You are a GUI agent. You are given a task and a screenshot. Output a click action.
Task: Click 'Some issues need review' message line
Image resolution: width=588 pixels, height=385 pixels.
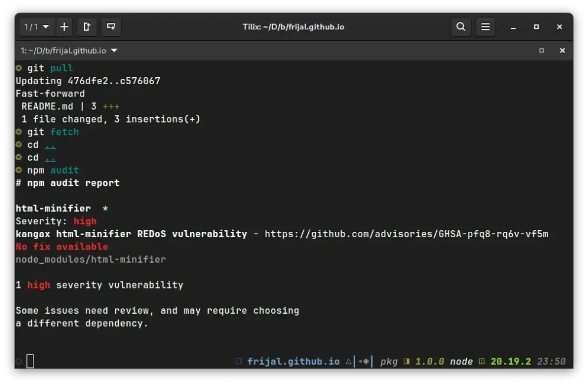pyautogui.click(x=158, y=311)
